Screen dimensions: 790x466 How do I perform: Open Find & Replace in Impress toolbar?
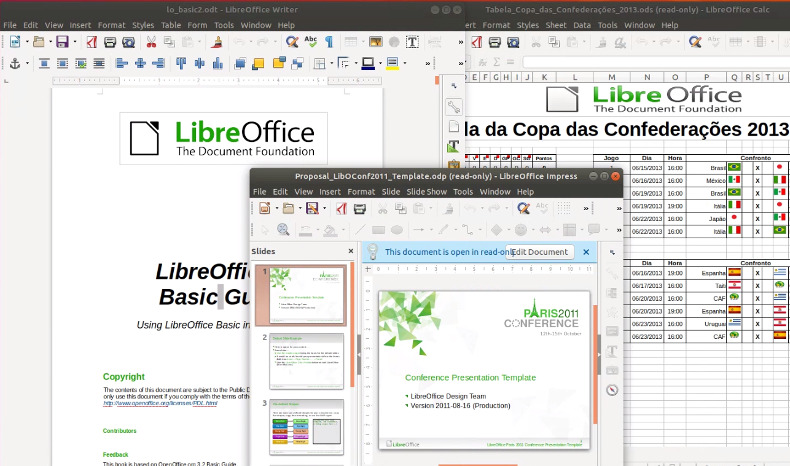click(523, 208)
